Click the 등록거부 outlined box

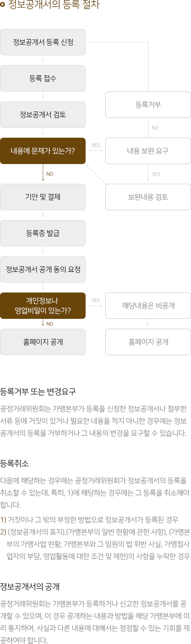[x=148, y=105]
